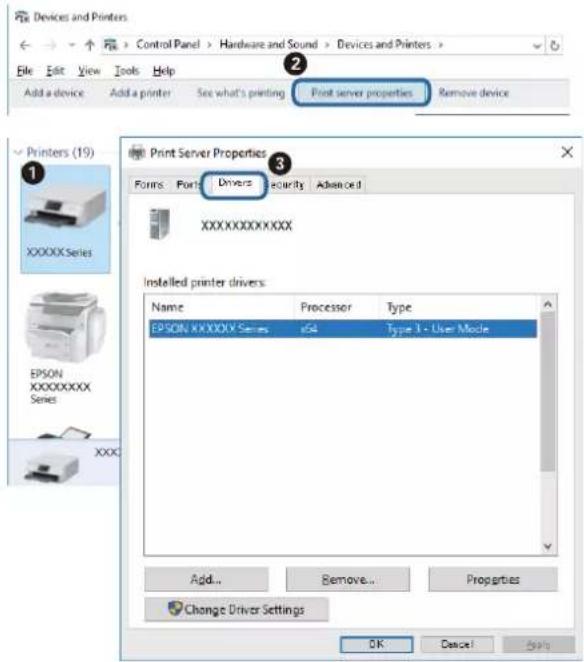Click the server computer icon
The width and height of the screenshot is (584, 662).
click(160, 224)
